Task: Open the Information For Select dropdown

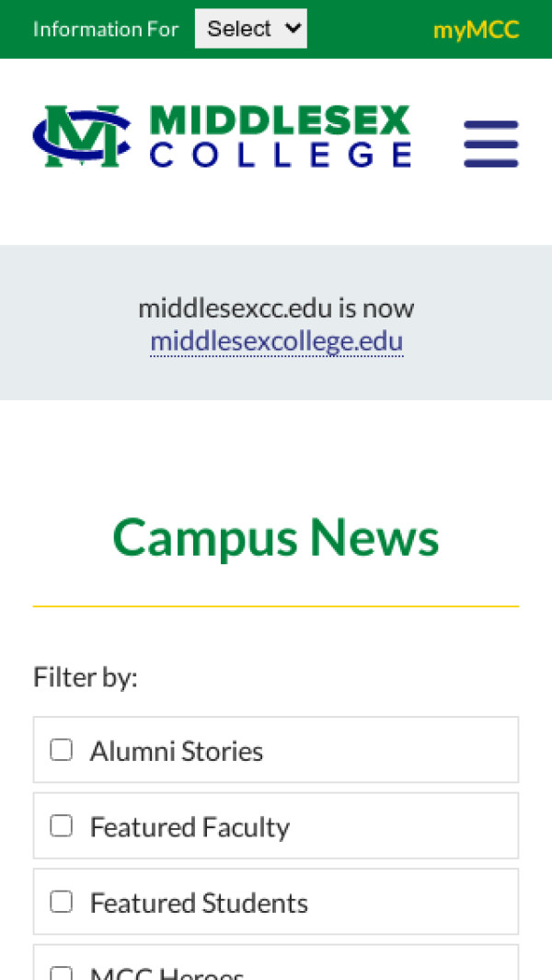Action: 249,29
